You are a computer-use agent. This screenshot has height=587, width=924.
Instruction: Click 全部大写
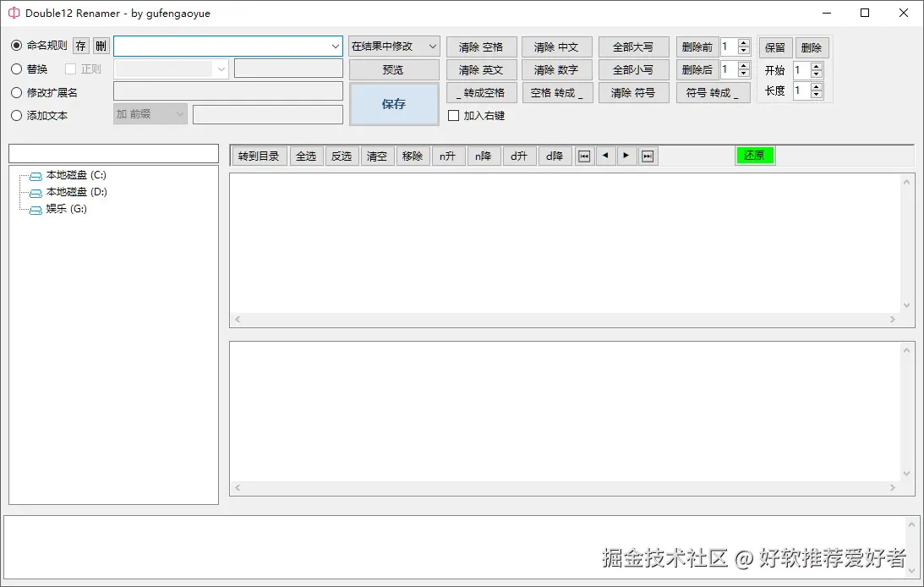[633, 47]
